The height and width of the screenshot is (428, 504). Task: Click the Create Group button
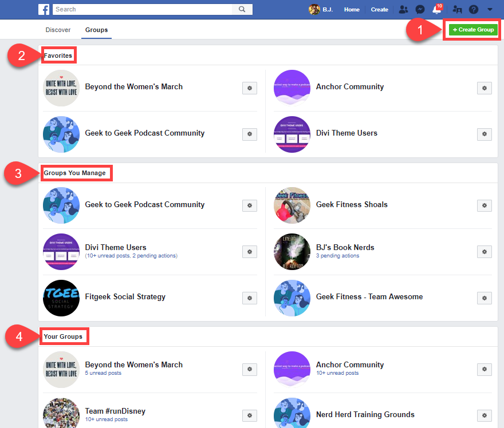(472, 29)
